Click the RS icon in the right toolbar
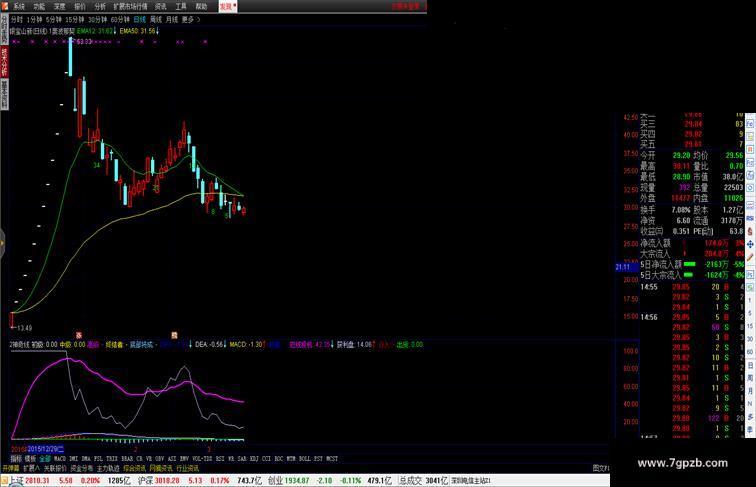Viewport: 756px width, 487px height. pos(750,218)
